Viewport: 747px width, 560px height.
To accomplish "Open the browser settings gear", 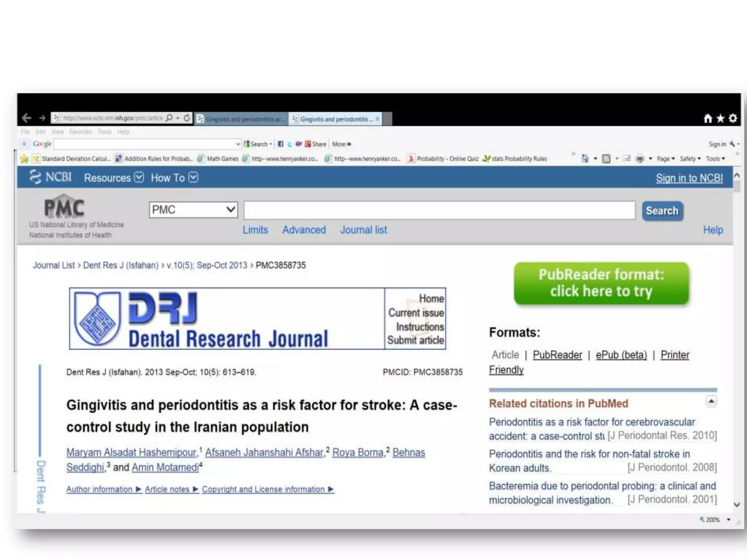I will click(x=733, y=118).
